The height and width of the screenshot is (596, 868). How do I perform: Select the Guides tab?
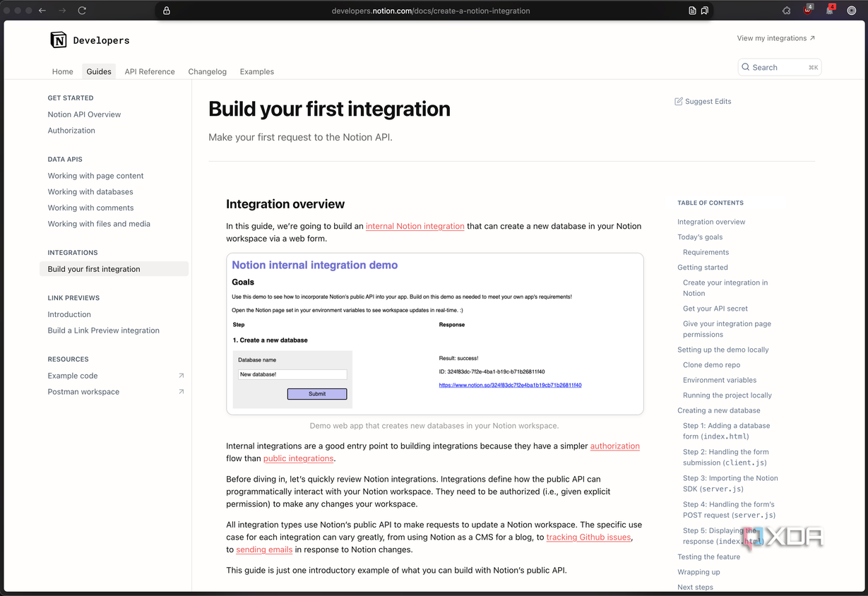tap(99, 71)
